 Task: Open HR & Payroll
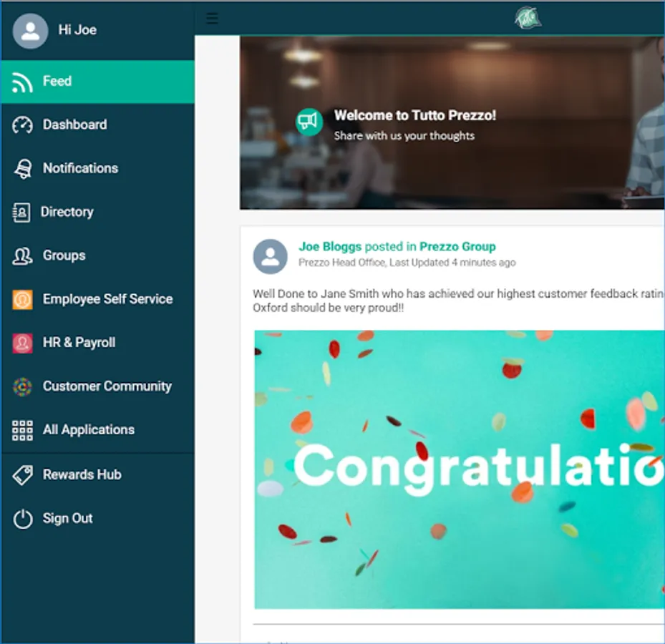coord(97,343)
